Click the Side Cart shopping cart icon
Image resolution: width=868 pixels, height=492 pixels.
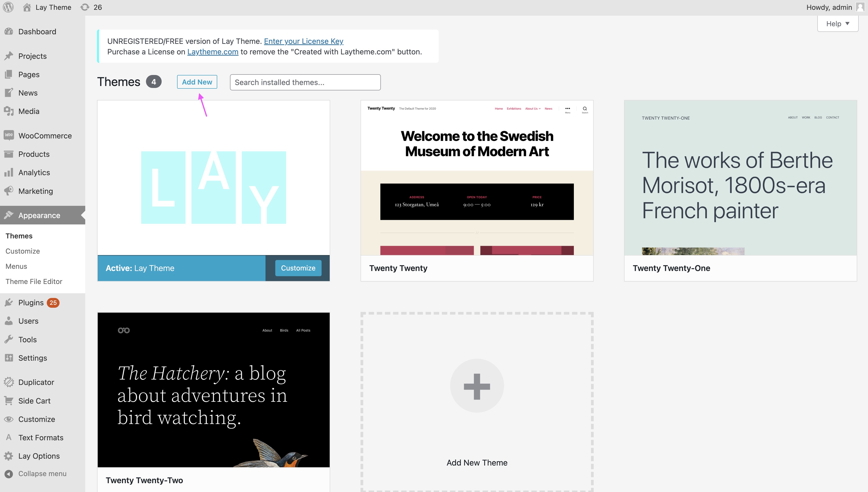click(x=9, y=401)
